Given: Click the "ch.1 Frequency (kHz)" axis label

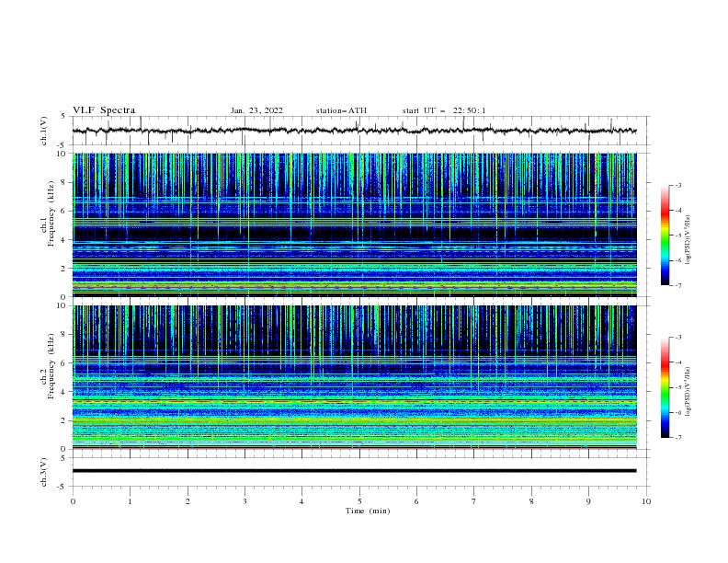Looking at the screenshot, I should (x=47, y=214).
